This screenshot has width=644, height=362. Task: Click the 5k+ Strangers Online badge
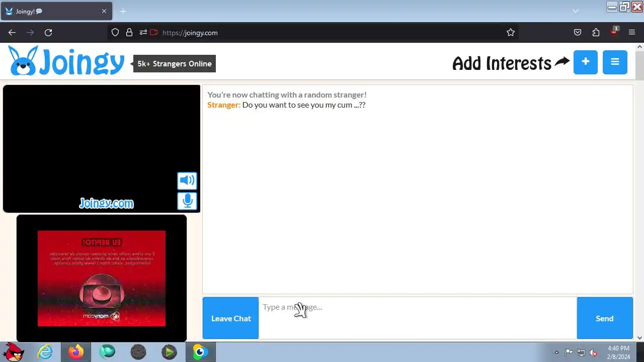(x=174, y=63)
